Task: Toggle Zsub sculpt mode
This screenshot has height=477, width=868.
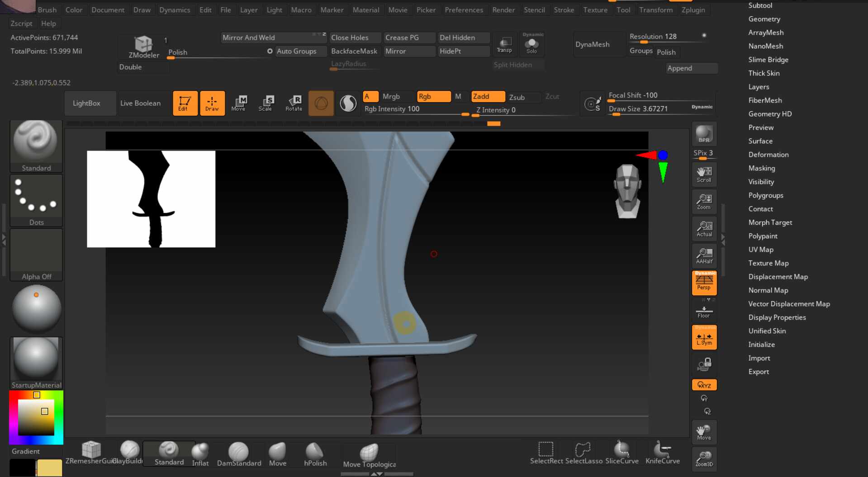Action: pos(517,97)
